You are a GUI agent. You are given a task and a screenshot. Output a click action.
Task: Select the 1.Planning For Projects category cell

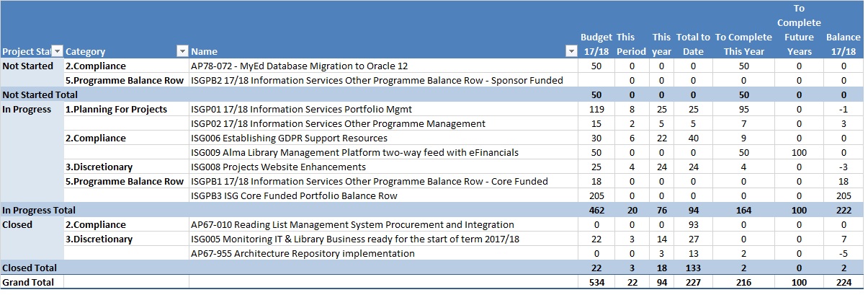tap(116, 109)
